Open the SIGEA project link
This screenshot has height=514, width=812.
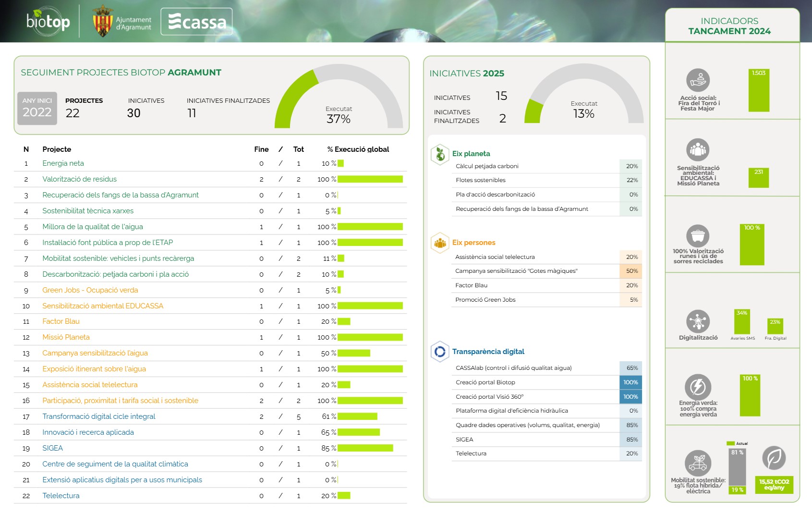[x=52, y=448]
